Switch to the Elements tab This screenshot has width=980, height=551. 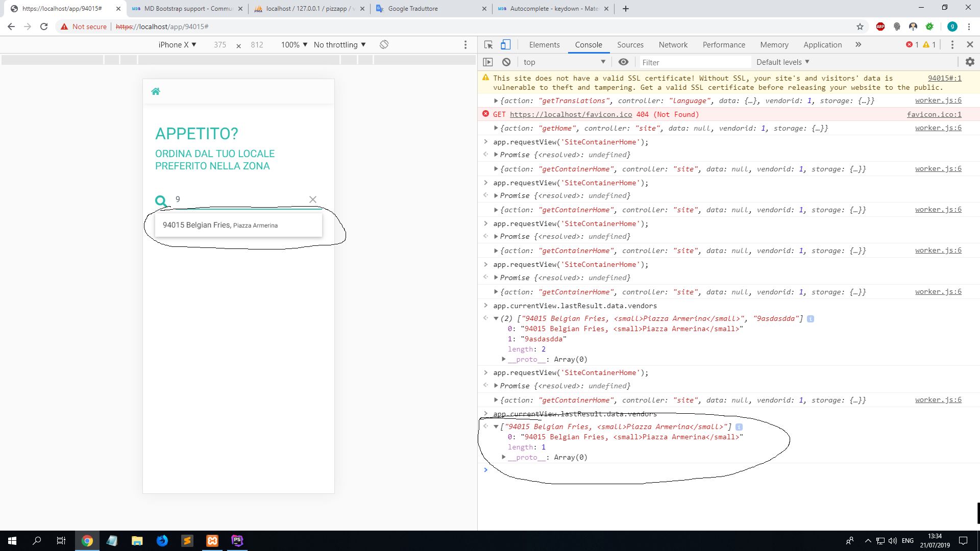pyautogui.click(x=544, y=45)
